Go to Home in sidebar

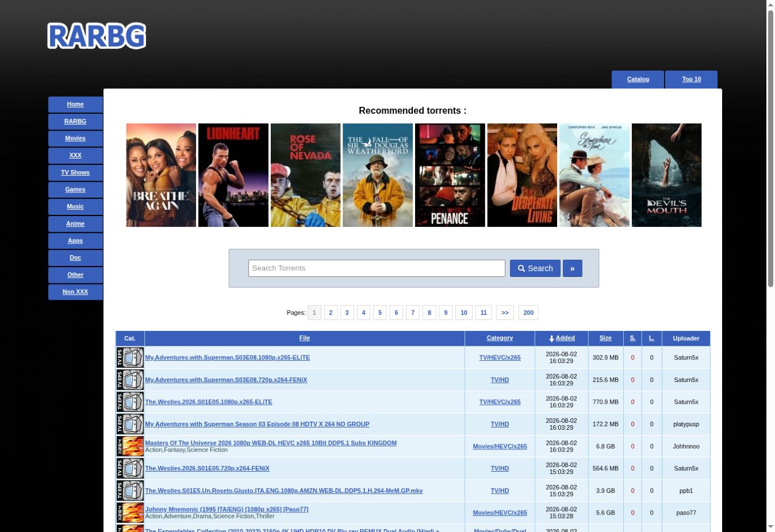click(75, 104)
